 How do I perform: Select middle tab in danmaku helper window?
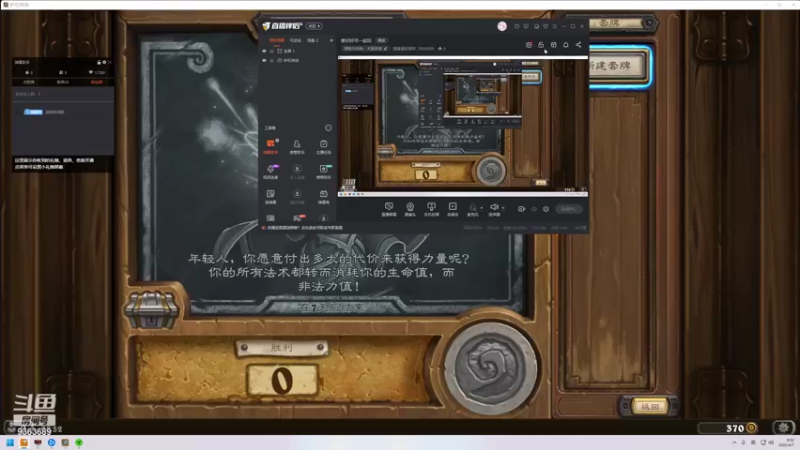[x=63, y=82]
